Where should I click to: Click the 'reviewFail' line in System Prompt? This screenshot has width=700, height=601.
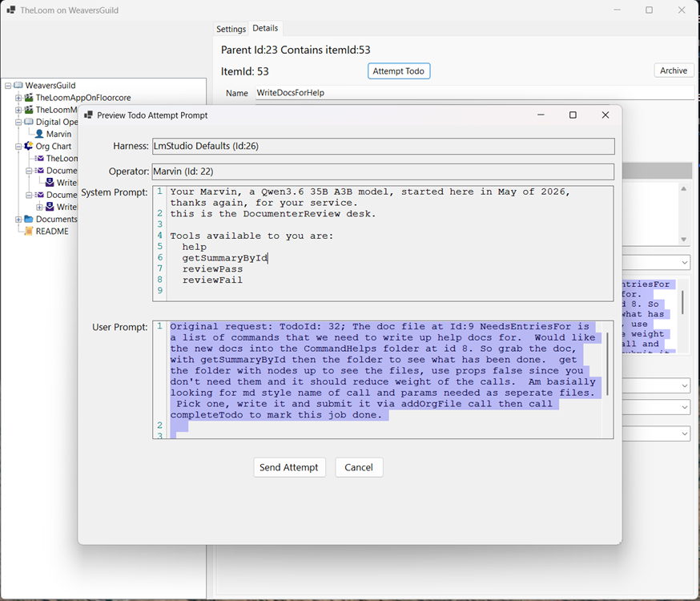[212, 280]
